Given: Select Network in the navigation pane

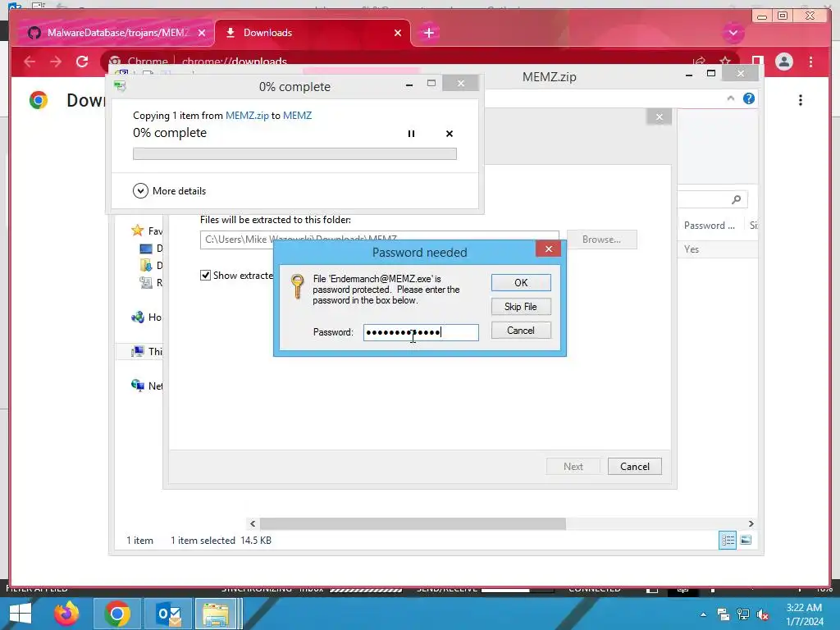Looking at the screenshot, I should coord(147,386).
